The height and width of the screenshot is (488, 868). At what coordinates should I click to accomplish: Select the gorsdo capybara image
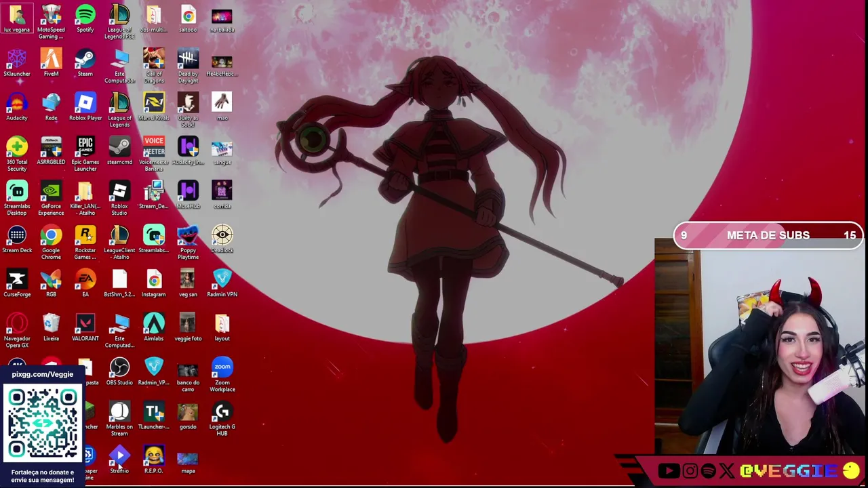point(188,415)
